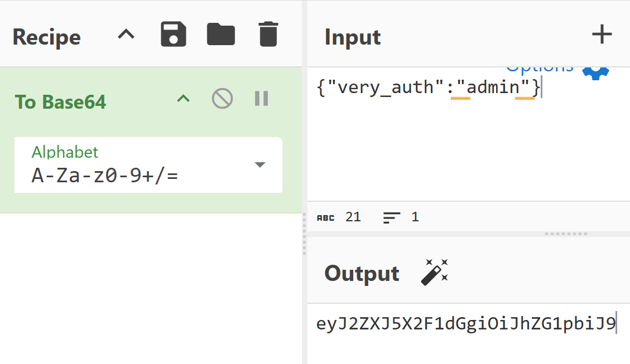Viewport: 630px width, 364px height.
Task: Toggle breakpoint on To Base64 operation
Action: pyautogui.click(x=261, y=99)
